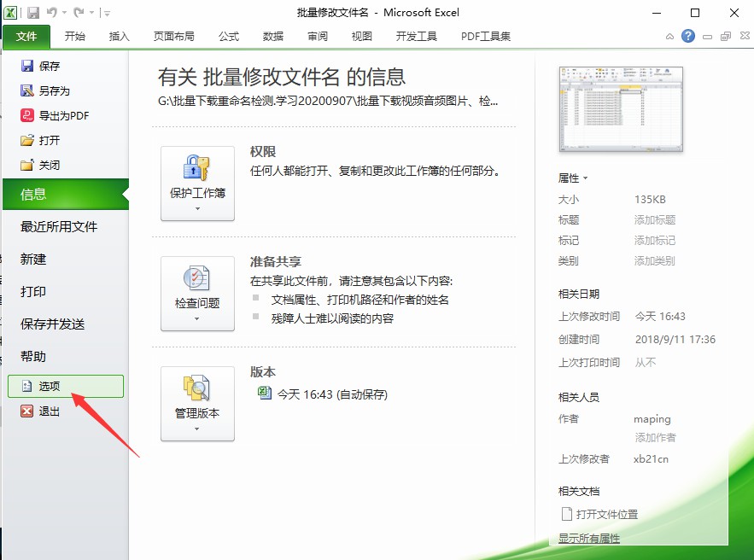Click the Redo arrow in title bar
Screen dimensions: 754x560
pos(79,13)
